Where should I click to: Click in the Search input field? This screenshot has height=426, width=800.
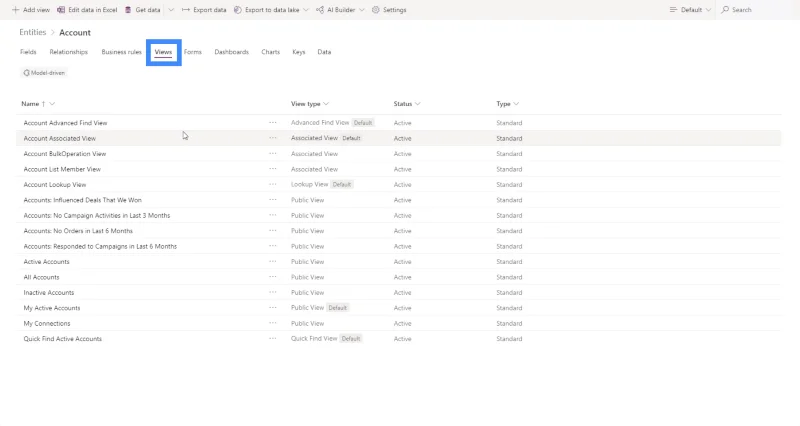[x=758, y=10]
